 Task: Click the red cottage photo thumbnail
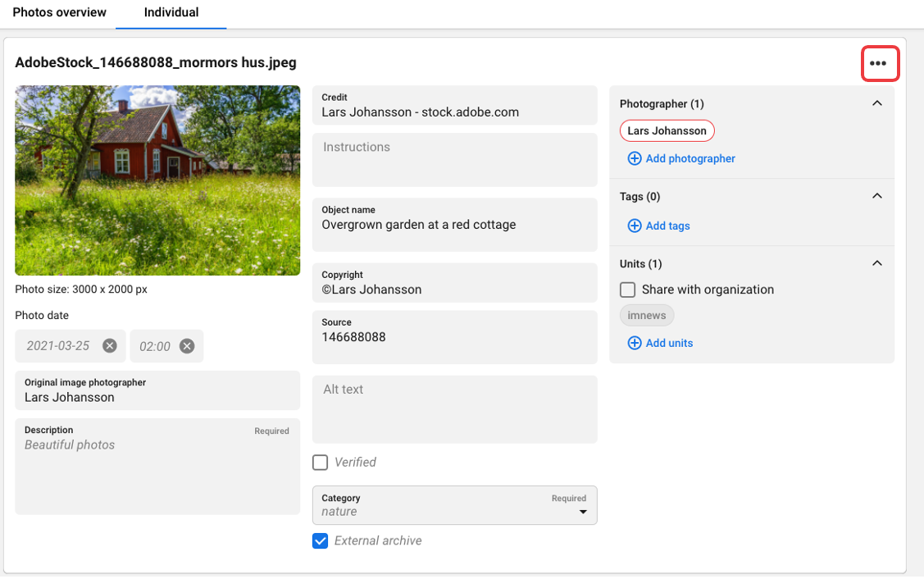pos(157,180)
